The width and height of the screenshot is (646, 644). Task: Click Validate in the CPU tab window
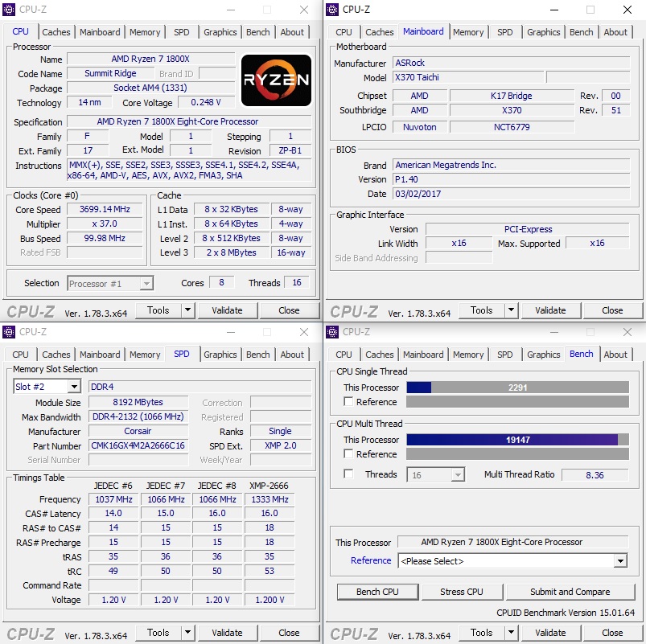[228, 310]
